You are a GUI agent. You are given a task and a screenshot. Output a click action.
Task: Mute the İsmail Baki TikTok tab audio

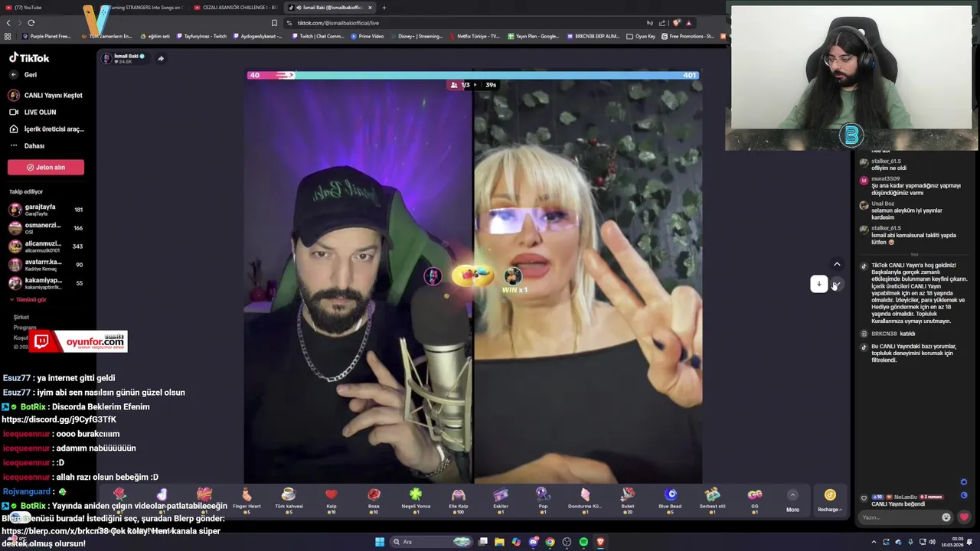[298, 8]
